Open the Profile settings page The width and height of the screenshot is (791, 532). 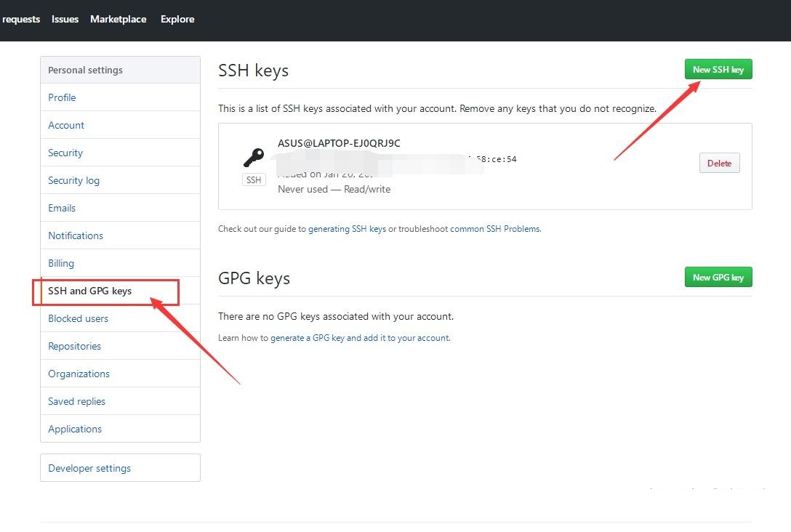point(62,97)
